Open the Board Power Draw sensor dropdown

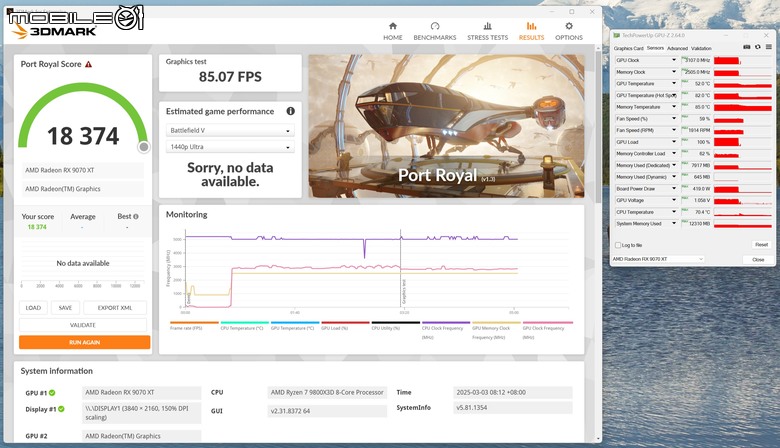click(674, 188)
